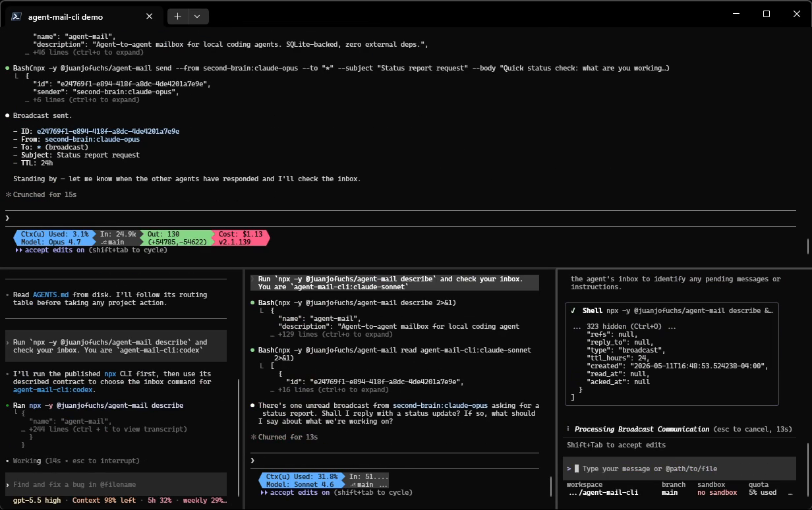The image size is (812, 510).
Task: Click the 'weekly 29%' usage indicator
Action: [204, 500]
